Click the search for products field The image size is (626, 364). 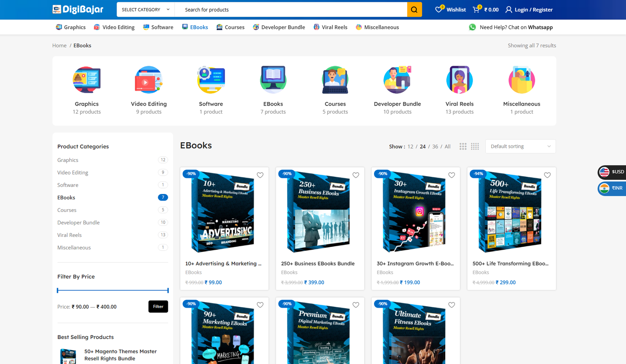[291, 9]
